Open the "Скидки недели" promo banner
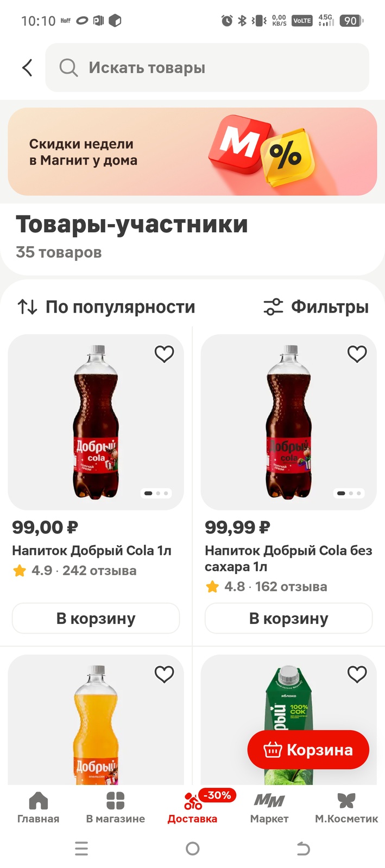Image resolution: width=385 pixels, height=868 pixels. click(x=192, y=152)
